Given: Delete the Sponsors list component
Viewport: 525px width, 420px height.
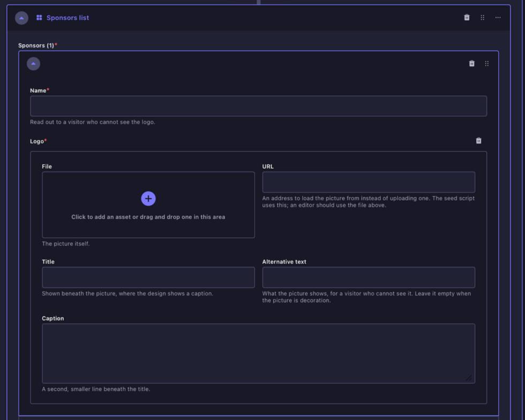Looking at the screenshot, I should [467, 18].
